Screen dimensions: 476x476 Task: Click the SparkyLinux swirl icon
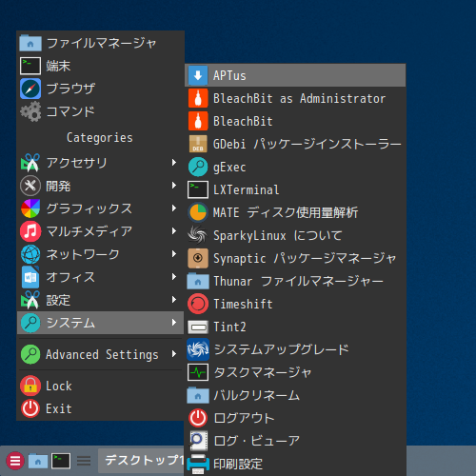tap(198, 235)
